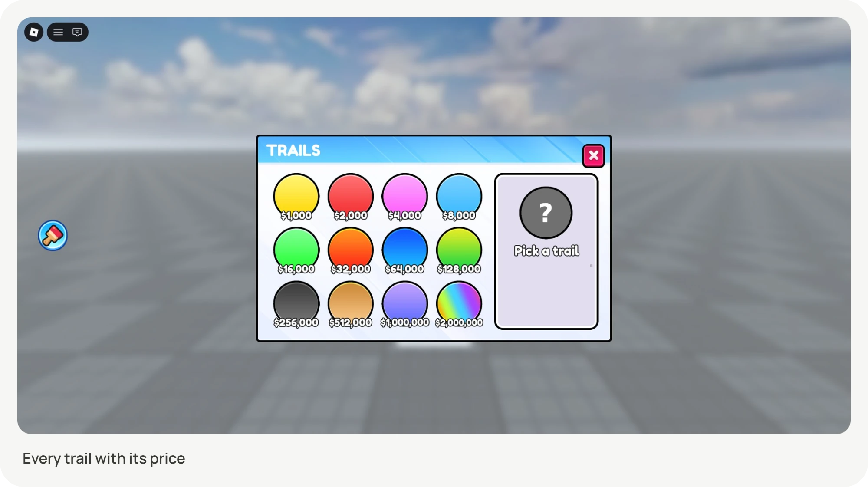Pick the light blue $8,000 trail
868x487 pixels.
click(459, 197)
